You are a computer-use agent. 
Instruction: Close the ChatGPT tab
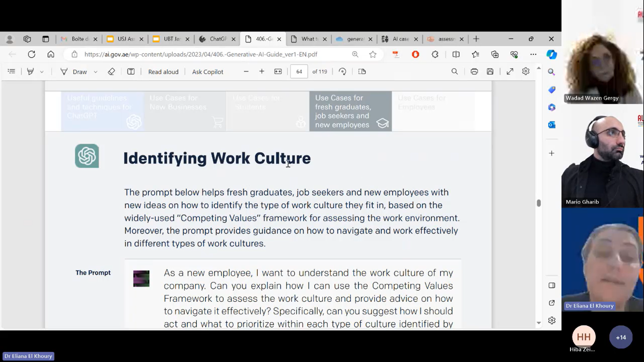[x=233, y=39]
